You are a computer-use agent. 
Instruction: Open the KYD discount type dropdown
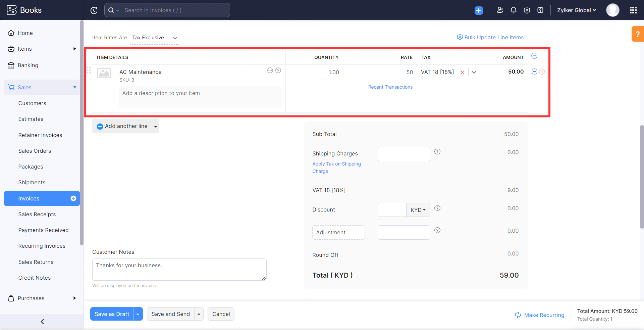pos(418,210)
